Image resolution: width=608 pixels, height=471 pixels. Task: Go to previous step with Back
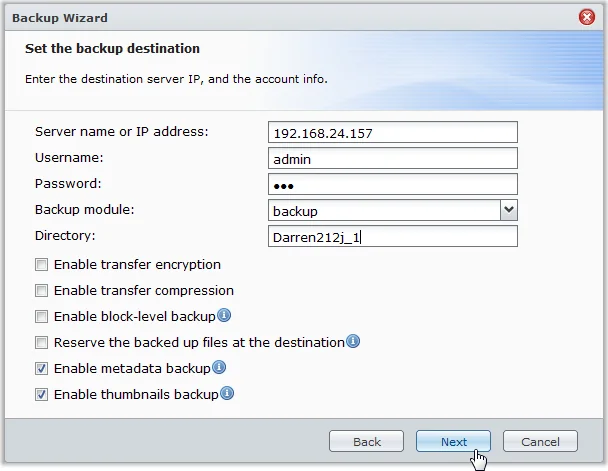(366, 442)
